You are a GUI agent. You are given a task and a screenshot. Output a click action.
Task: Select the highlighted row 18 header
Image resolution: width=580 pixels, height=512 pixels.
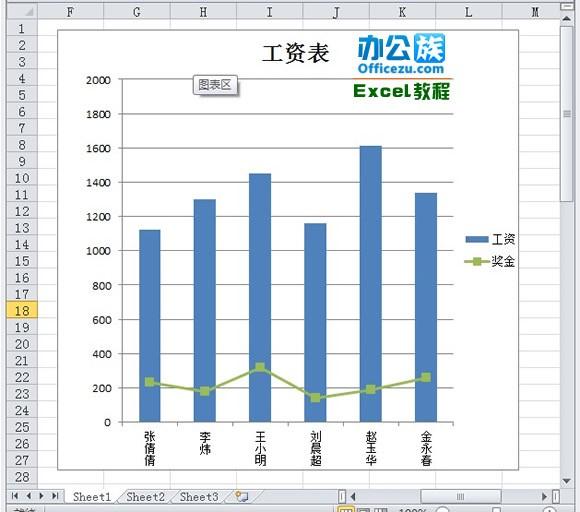point(22,310)
